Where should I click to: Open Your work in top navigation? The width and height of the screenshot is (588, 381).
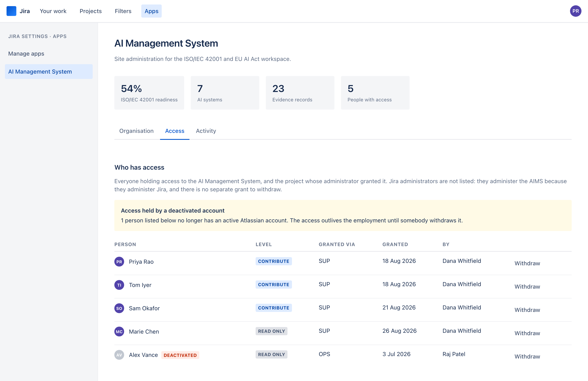click(x=53, y=11)
